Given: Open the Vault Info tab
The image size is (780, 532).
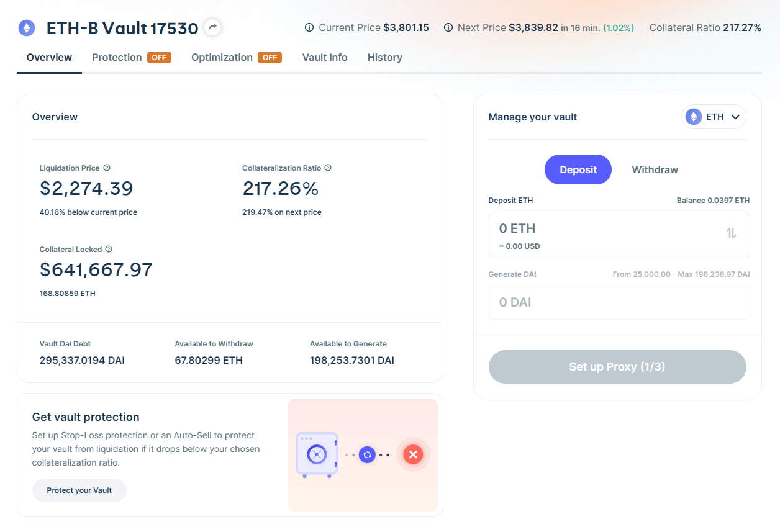Looking at the screenshot, I should click(325, 58).
